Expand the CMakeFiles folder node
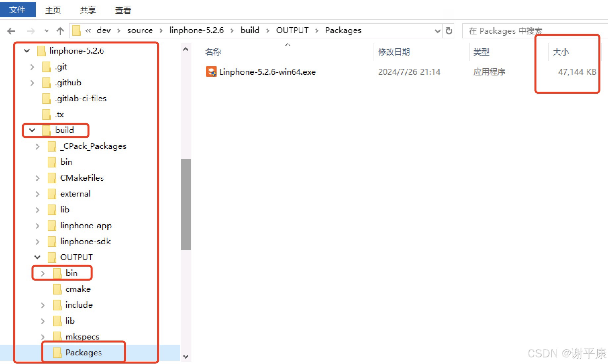The width and height of the screenshot is (608, 364). point(37,178)
